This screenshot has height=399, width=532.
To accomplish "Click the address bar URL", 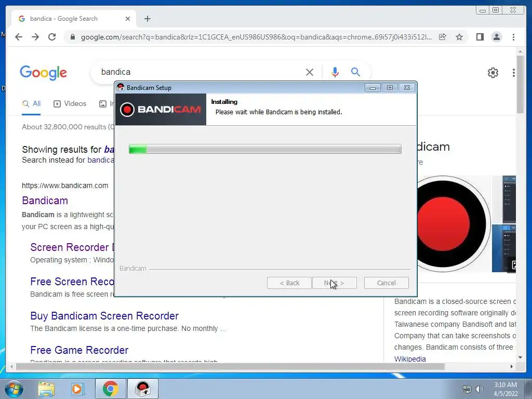I will (256, 37).
